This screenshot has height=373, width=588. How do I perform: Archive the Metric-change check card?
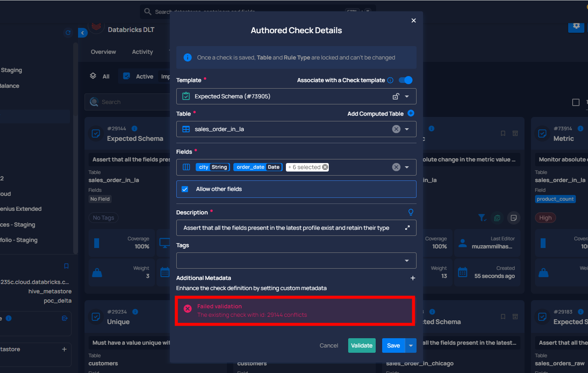pos(515,133)
